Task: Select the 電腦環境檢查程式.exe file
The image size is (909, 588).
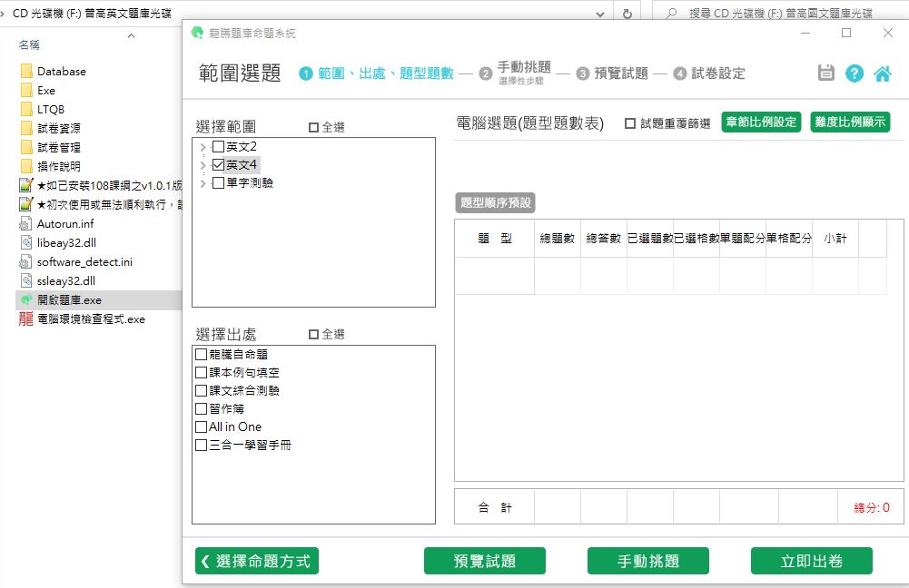Action: coord(90,318)
